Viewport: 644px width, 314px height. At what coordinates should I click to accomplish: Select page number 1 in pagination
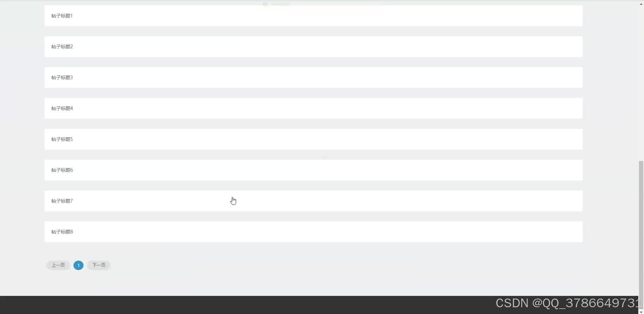click(x=78, y=265)
